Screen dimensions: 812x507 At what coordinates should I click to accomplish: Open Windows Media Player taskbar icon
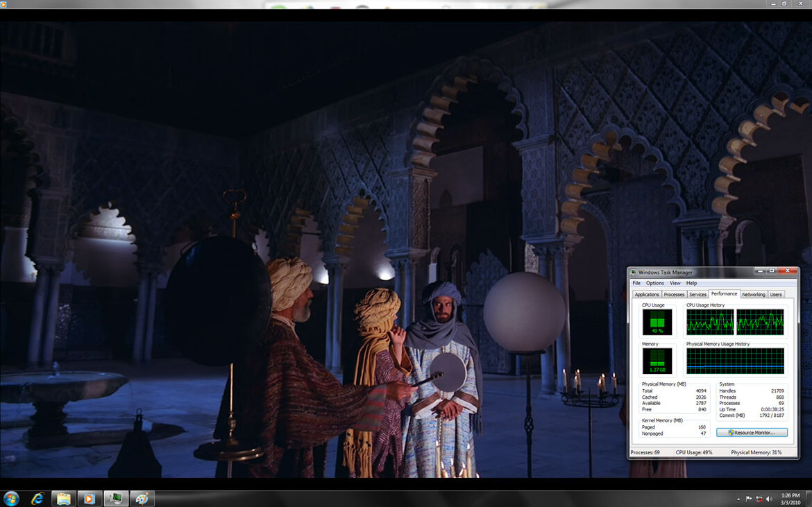pos(89,499)
